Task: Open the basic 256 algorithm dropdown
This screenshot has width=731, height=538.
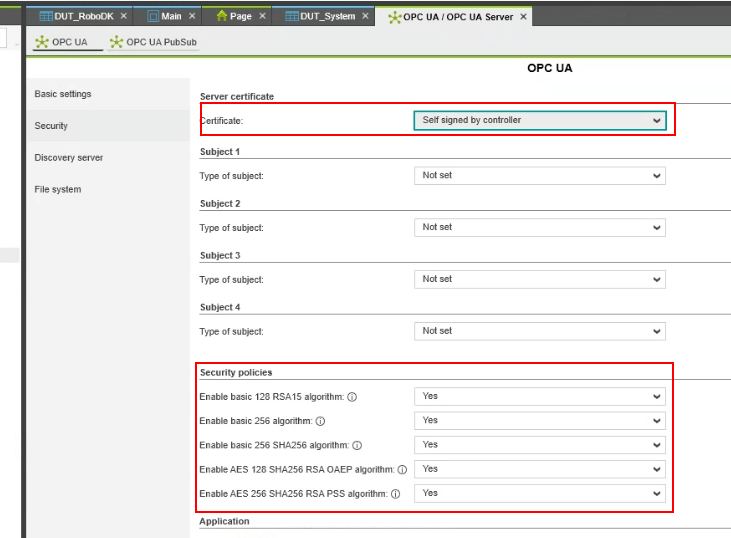Action: (x=540, y=421)
